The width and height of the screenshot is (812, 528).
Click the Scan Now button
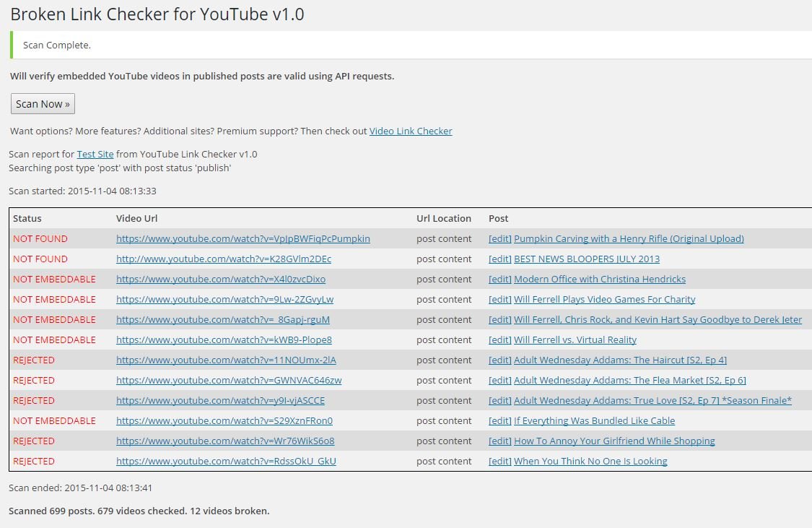click(x=43, y=104)
